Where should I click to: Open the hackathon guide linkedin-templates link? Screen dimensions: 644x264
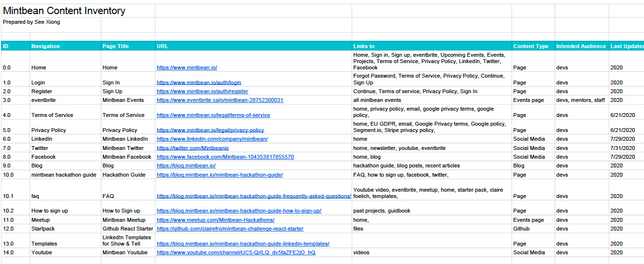click(243, 244)
